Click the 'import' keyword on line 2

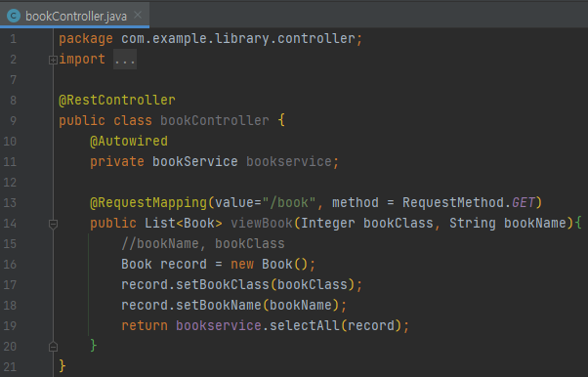coord(82,60)
